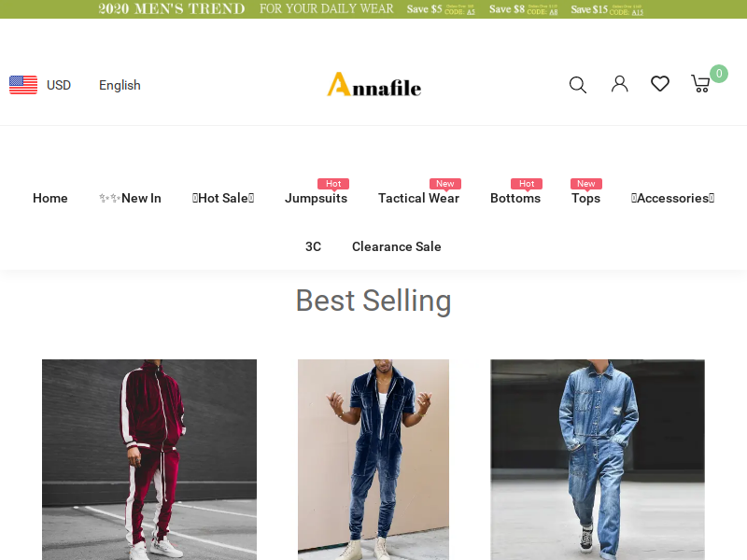Viewport: 747px width, 560px height.
Task: Open the Hot Sale category
Action: coord(223,198)
